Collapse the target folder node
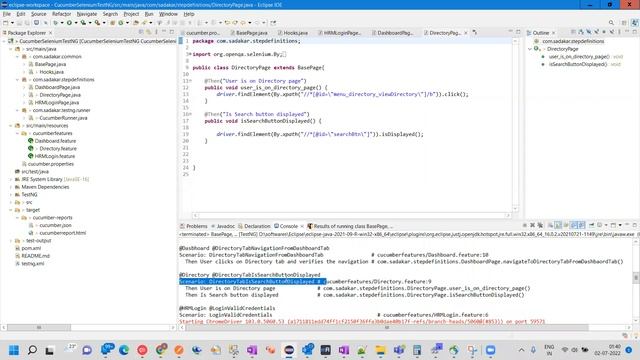Viewport: 640px width, 360px height. [x=11, y=210]
